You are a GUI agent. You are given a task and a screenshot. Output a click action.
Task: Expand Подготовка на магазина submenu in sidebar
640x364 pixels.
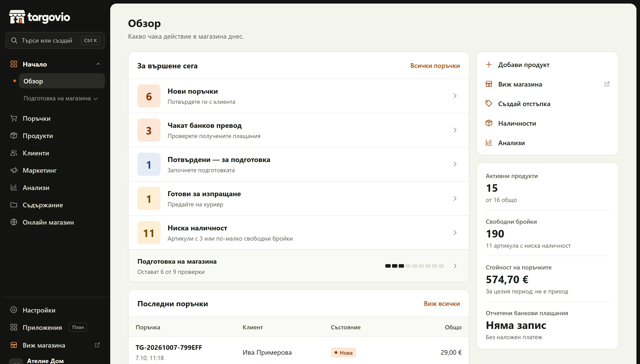pos(61,99)
